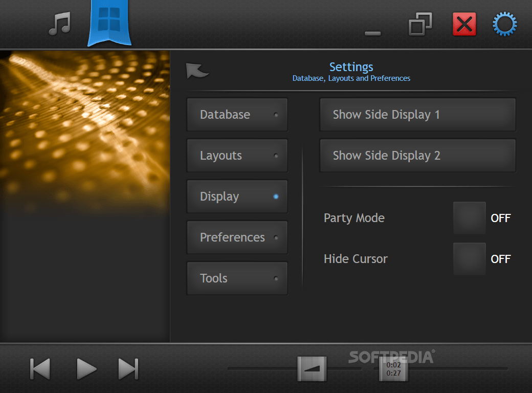Open the music note library view
Screen dimensions: 532x393
click(x=60, y=24)
